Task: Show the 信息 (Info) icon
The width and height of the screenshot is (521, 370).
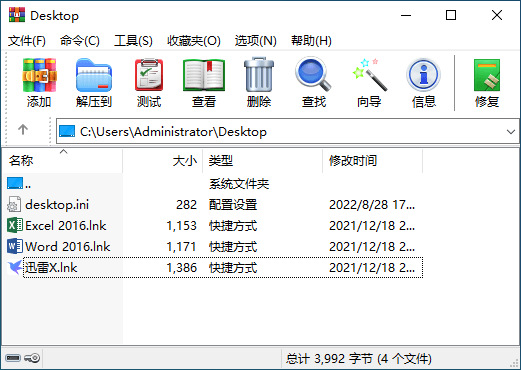Action: (x=423, y=75)
